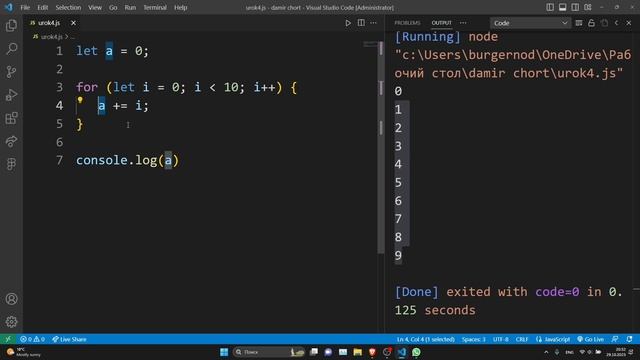Open the Accounts menu icon

tap(11, 299)
